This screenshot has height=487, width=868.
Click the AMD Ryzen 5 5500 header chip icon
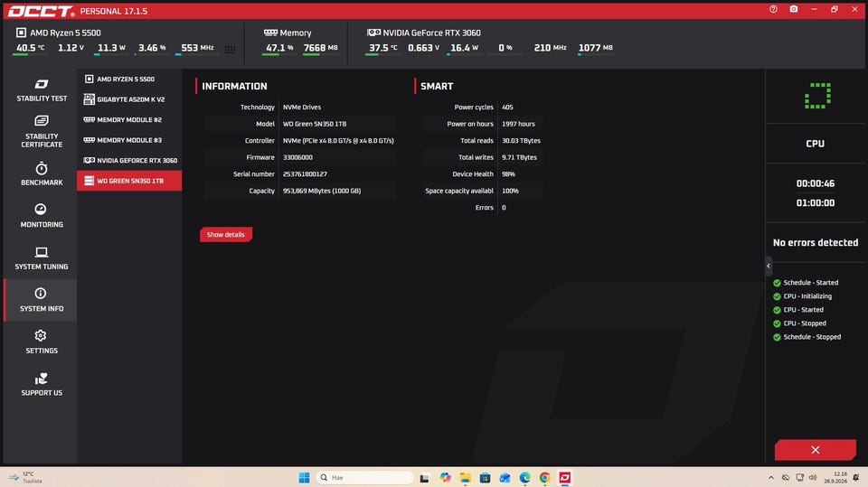[x=21, y=33]
